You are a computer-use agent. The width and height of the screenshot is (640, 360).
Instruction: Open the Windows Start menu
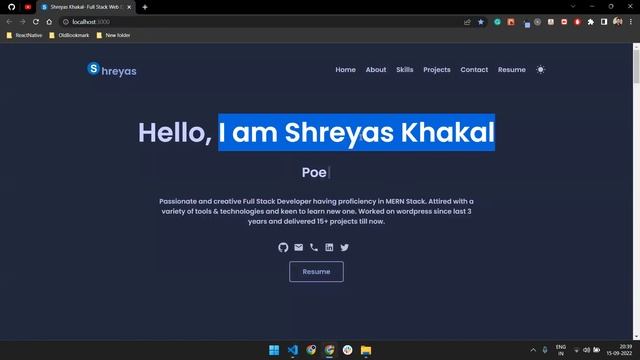274,350
